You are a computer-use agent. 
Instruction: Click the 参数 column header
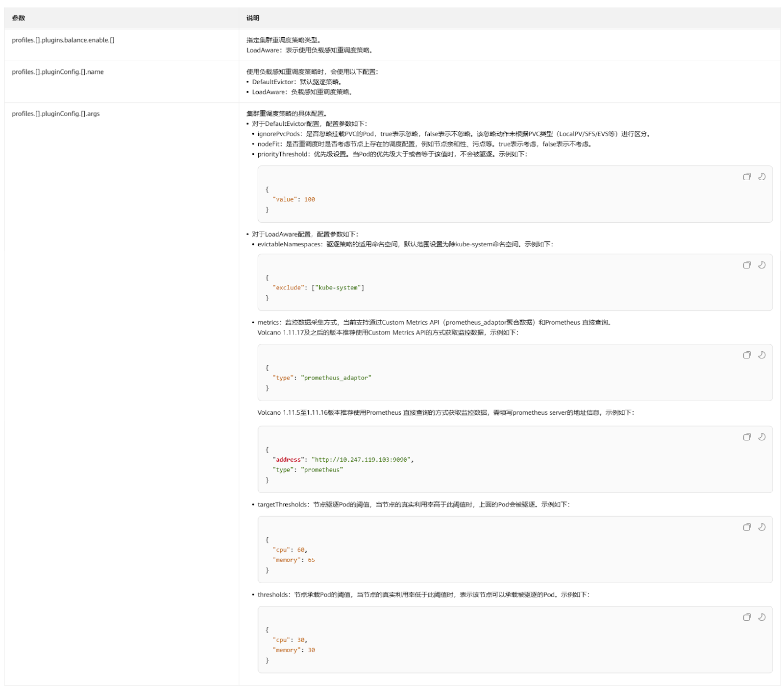19,18
